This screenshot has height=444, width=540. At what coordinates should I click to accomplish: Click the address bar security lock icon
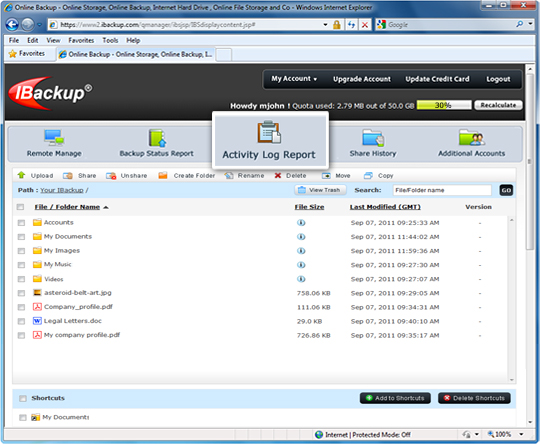(337, 24)
